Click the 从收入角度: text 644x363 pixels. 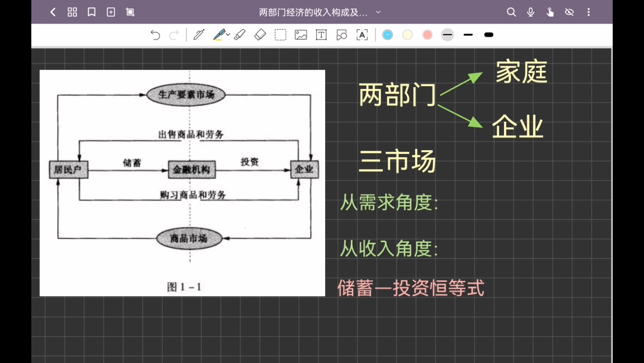pos(389,249)
